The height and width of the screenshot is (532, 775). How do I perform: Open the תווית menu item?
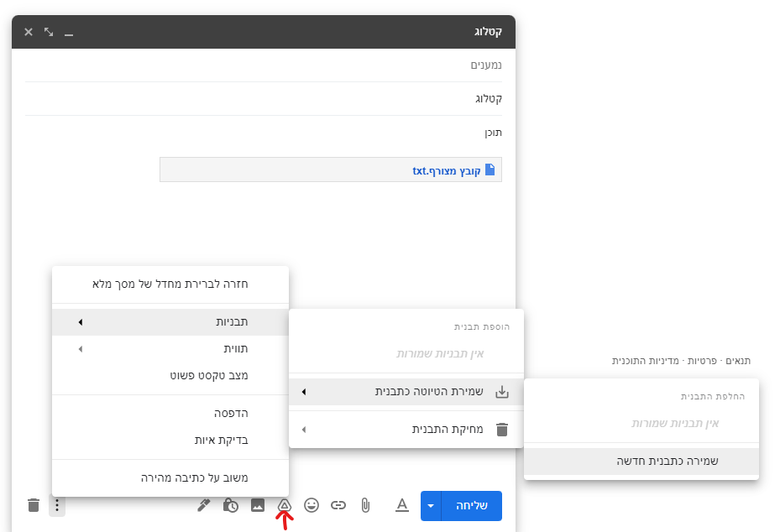[x=170, y=349]
